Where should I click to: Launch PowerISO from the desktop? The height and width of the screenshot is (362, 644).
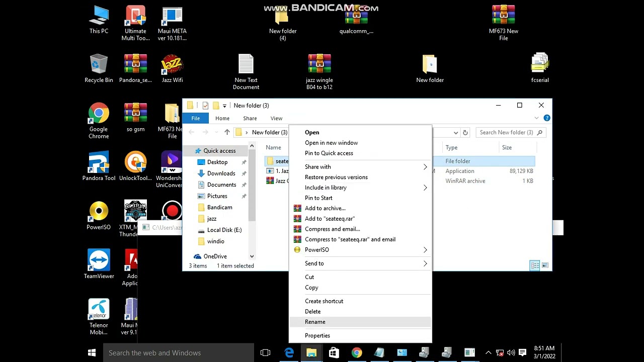tap(99, 216)
